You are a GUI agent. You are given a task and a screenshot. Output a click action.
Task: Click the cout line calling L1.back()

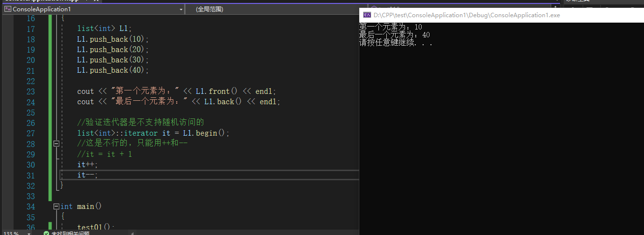(179, 102)
